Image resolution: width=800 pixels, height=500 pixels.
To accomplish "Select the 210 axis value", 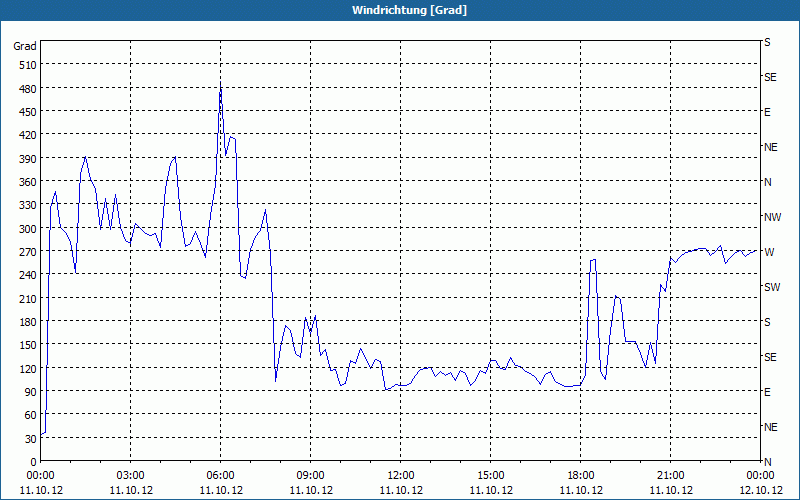I will click(x=28, y=298).
